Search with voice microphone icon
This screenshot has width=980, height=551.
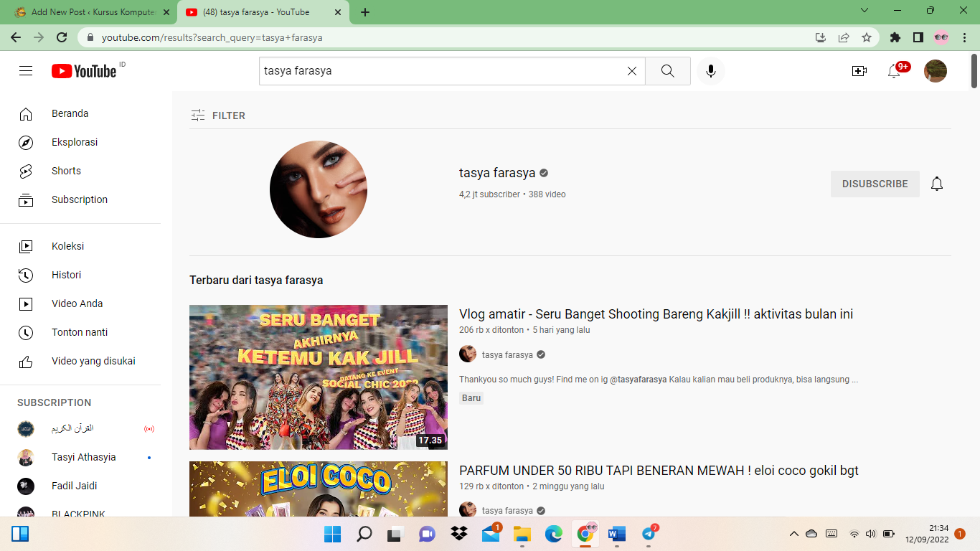(x=711, y=71)
